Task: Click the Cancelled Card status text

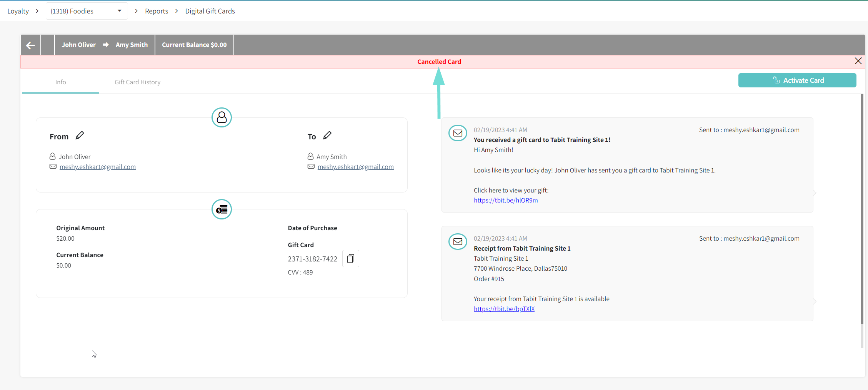Action: pyautogui.click(x=439, y=62)
